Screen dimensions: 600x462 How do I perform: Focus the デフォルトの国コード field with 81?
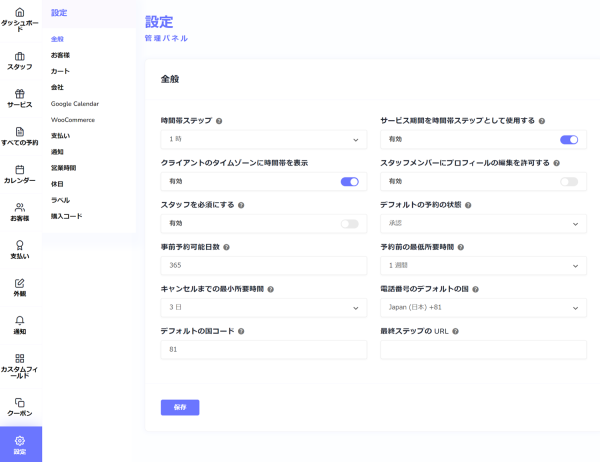(x=264, y=350)
